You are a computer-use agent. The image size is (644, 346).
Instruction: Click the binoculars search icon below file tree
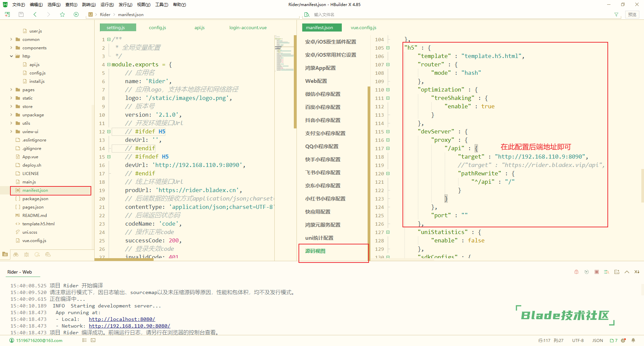click(16, 254)
